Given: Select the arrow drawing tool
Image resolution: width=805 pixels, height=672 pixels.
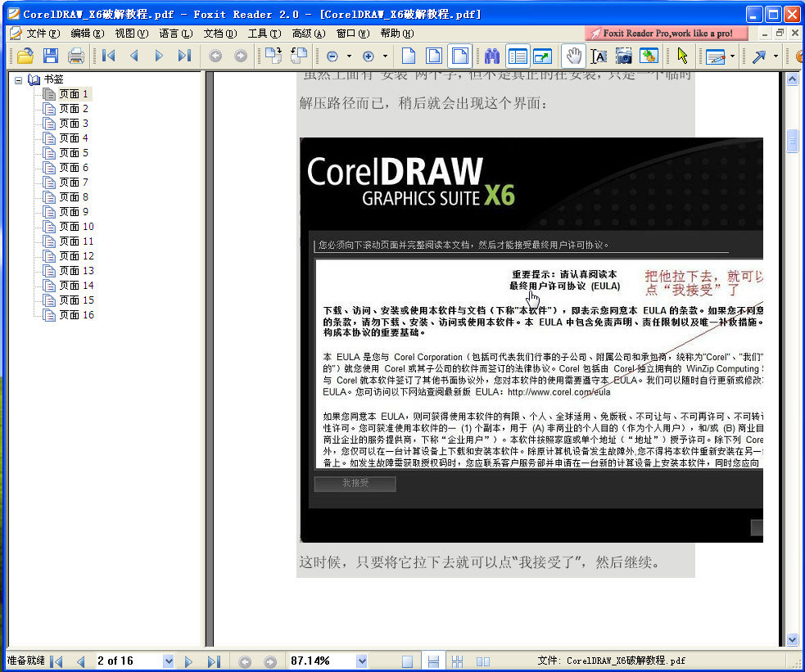Looking at the screenshot, I should tap(759, 56).
